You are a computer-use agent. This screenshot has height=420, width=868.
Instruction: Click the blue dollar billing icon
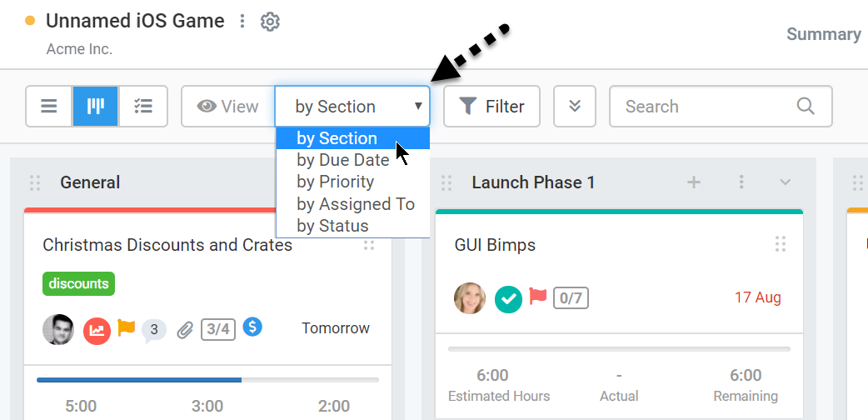click(252, 327)
